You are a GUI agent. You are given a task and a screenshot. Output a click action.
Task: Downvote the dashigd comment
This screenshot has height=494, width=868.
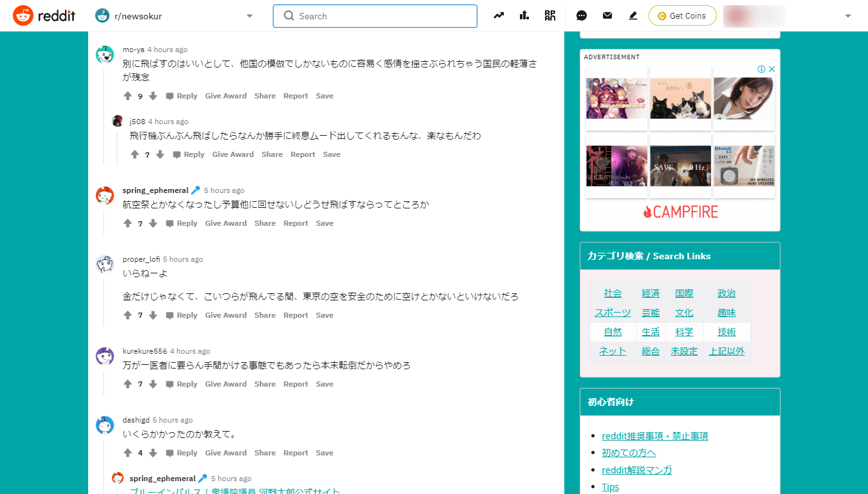(153, 453)
